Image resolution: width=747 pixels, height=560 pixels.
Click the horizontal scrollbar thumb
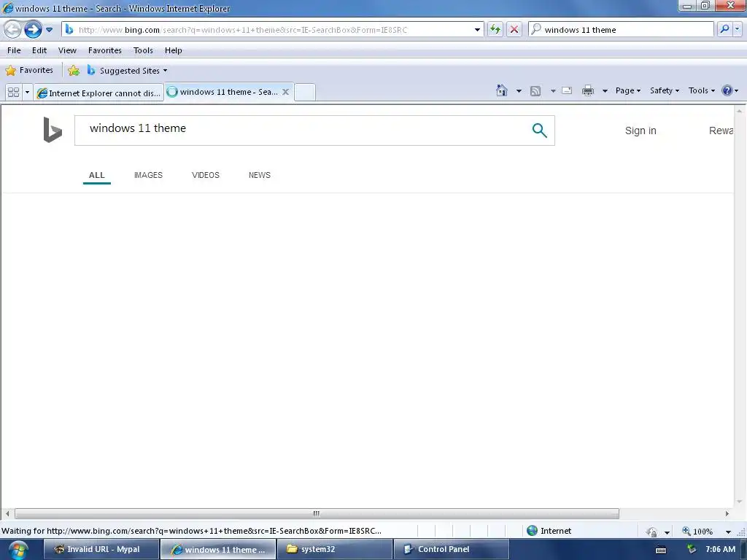click(317, 513)
